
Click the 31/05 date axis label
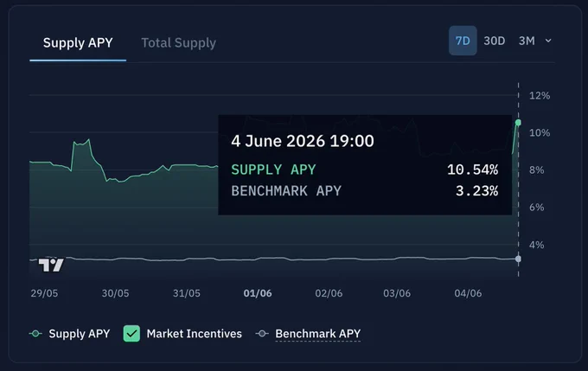click(x=187, y=293)
